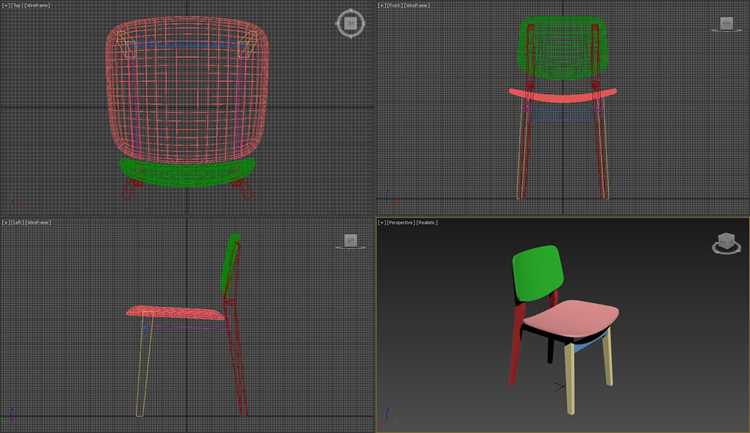Open the [+] menu of Perspective viewport
750x433 pixels.
[x=382, y=222]
